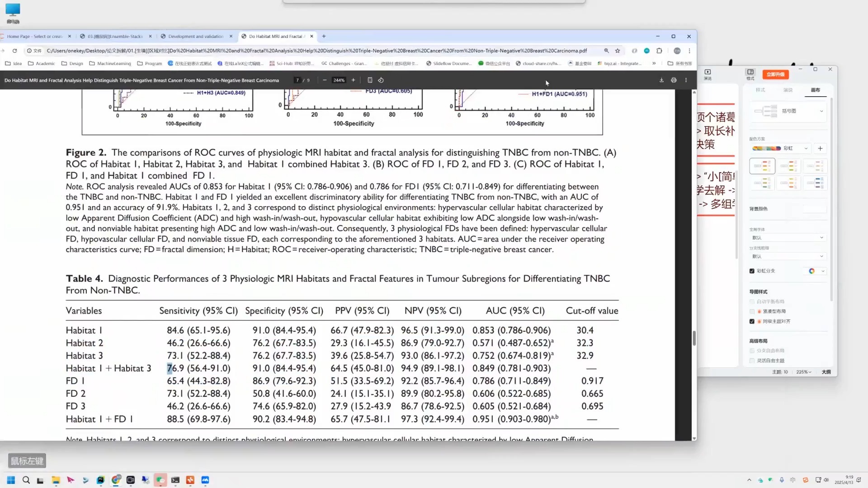Click the 大纲 outline button
Image resolution: width=868 pixels, height=488 pixels.
[x=826, y=372]
